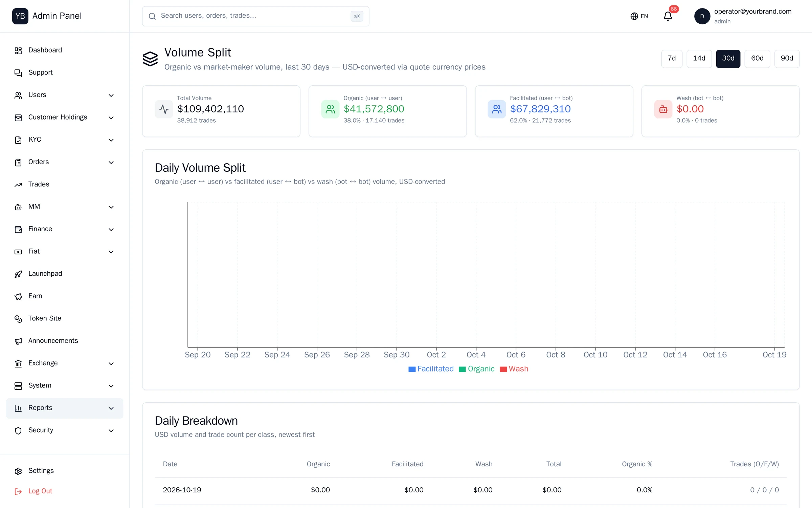Screen dimensions: 812x508
Task: Toggle Facilitated series in chart legend
Action: pos(431,369)
